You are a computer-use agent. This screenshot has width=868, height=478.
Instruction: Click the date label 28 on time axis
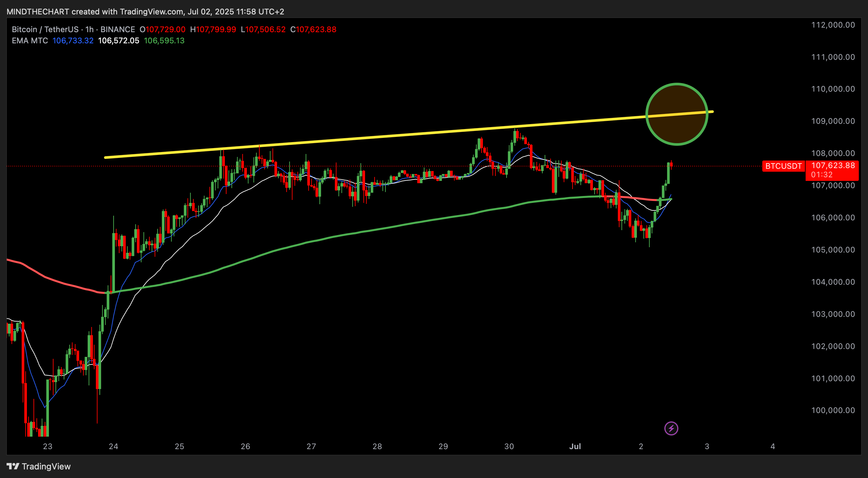coord(378,446)
